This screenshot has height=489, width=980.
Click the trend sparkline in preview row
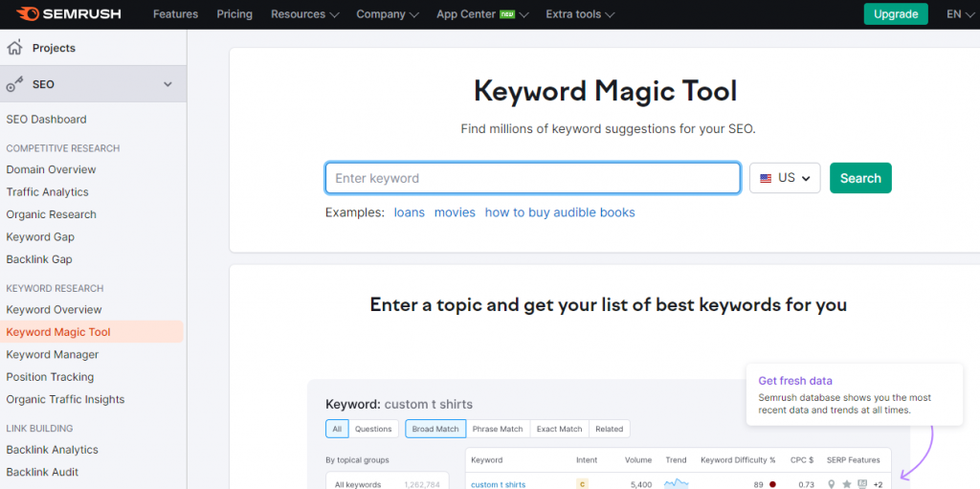point(676,484)
